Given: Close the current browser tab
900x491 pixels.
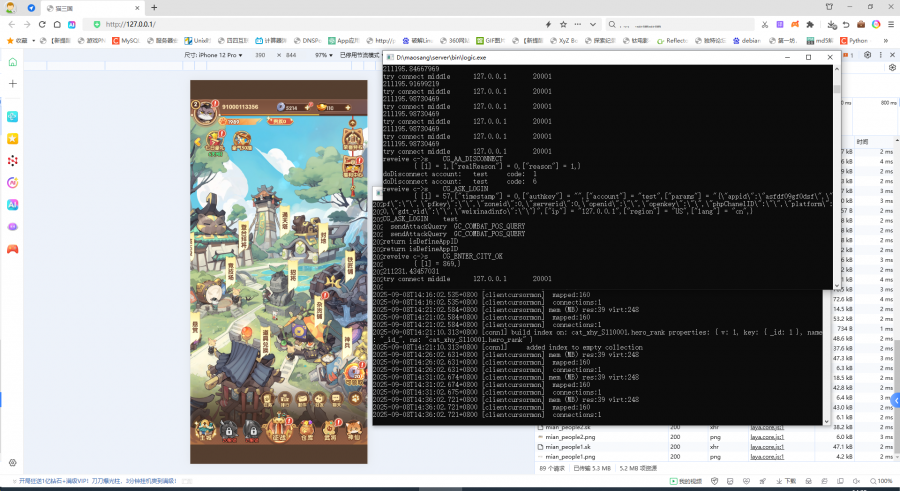Looking at the screenshot, I should [x=137, y=8].
